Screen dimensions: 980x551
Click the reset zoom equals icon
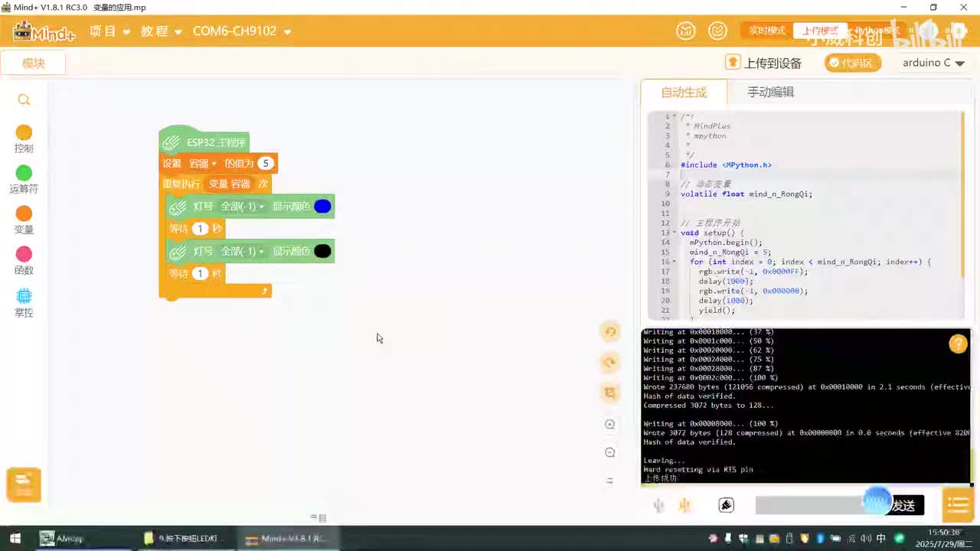[x=610, y=481]
